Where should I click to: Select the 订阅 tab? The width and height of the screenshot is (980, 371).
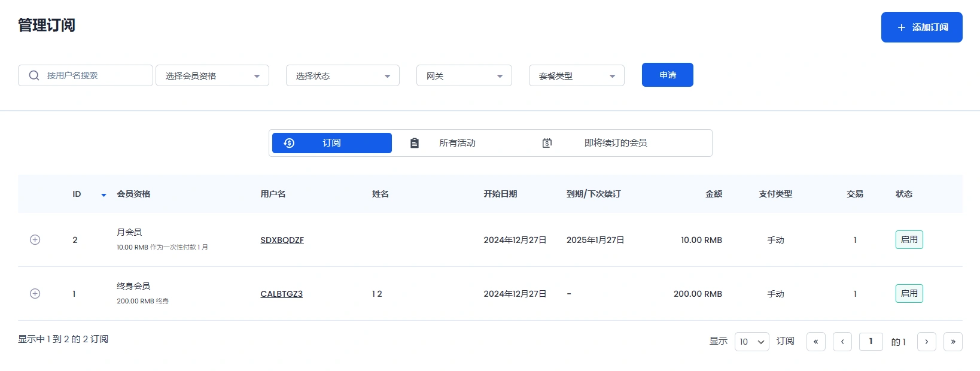pos(332,143)
